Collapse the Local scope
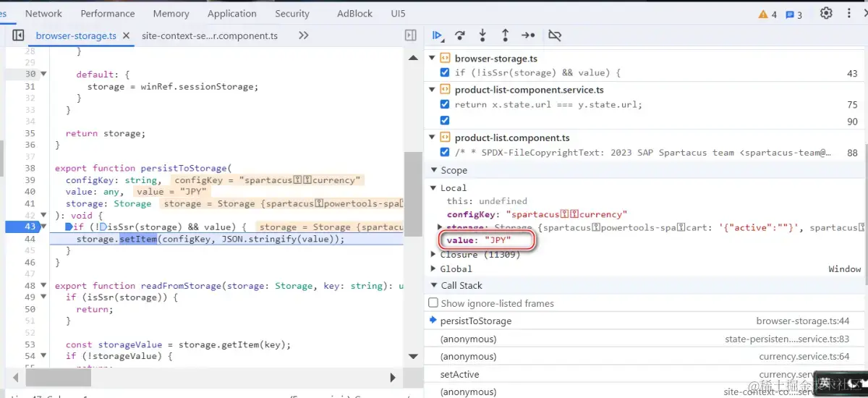The width and height of the screenshot is (868, 398). click(x=433, y=187)
